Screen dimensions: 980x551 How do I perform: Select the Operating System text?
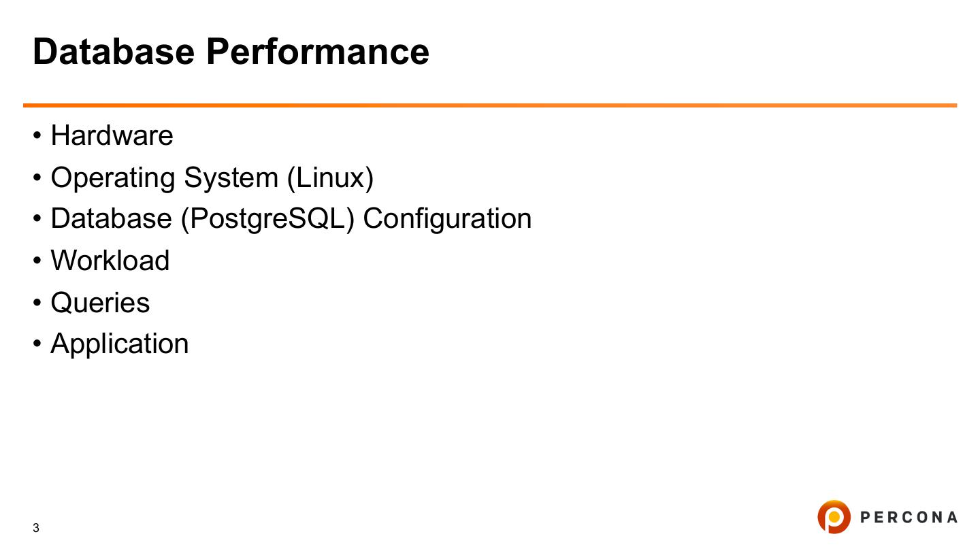(x=164, y=178)
